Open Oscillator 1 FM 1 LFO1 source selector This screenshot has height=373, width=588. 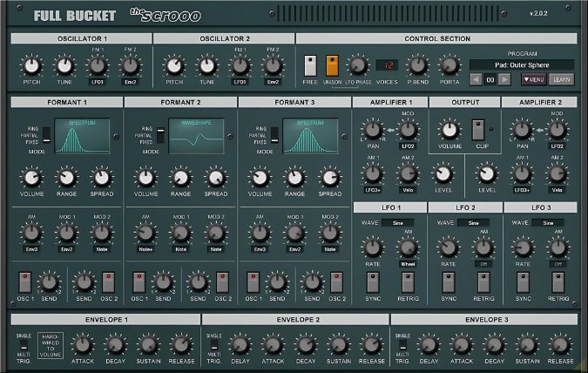(98, 82)
